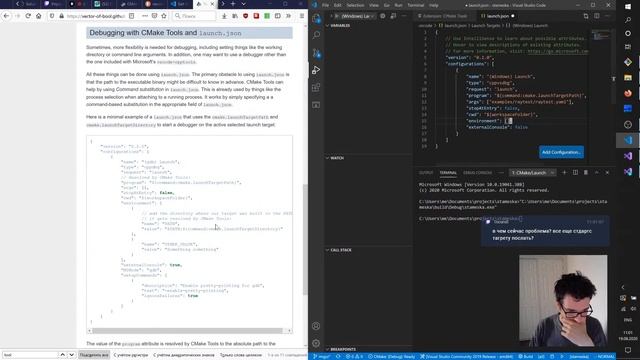
Task: Create a new terminal with plus icon
Action: coord(564,173)
